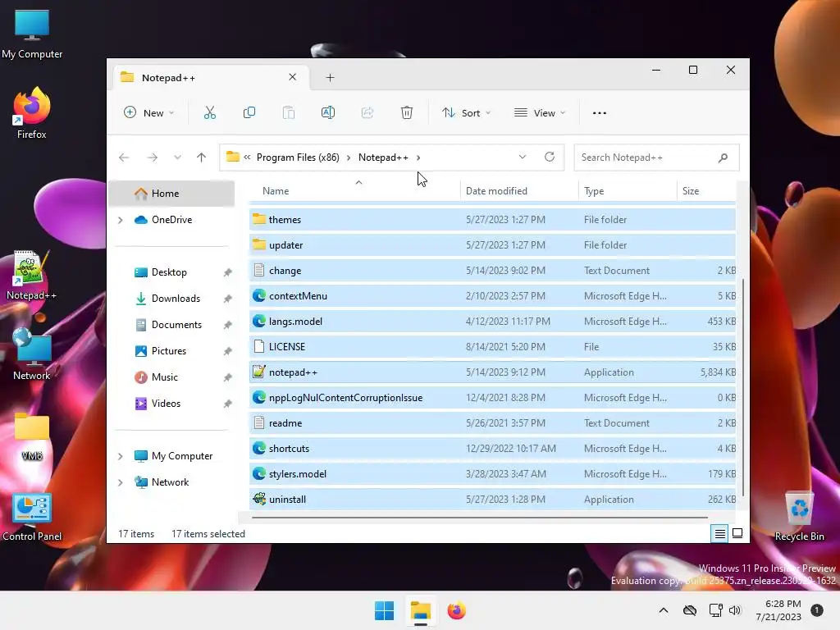This screenshot has width=840, height=630.
Task: Expand the address bar history dropdown
Action: pos(523,157)
